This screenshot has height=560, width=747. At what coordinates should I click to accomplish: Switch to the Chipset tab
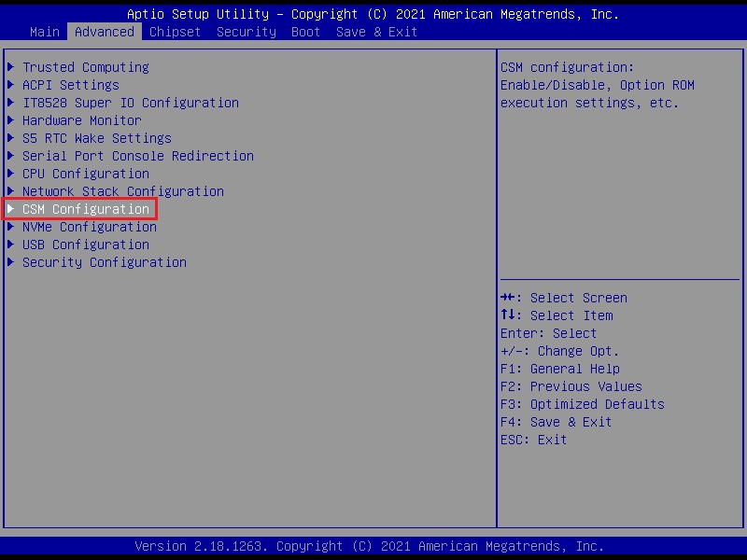175,32
